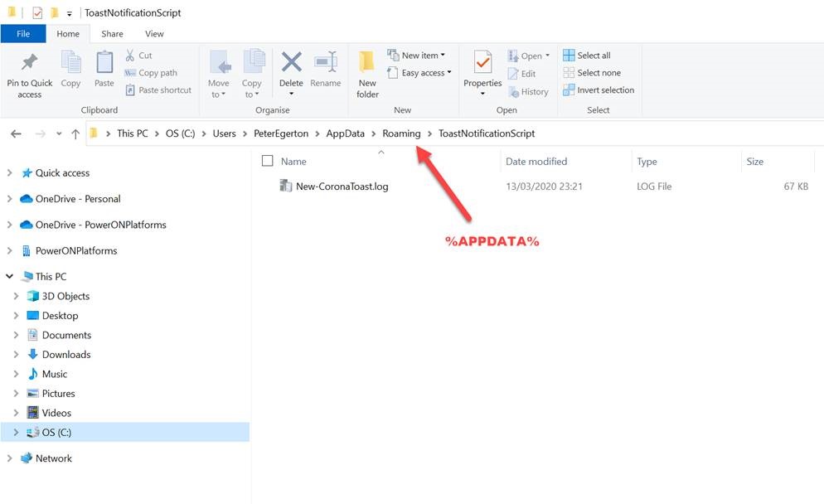
Task: Click the Roaming breadcrumb in address bar
Action: pyautogui.click(x=401, y=133)
